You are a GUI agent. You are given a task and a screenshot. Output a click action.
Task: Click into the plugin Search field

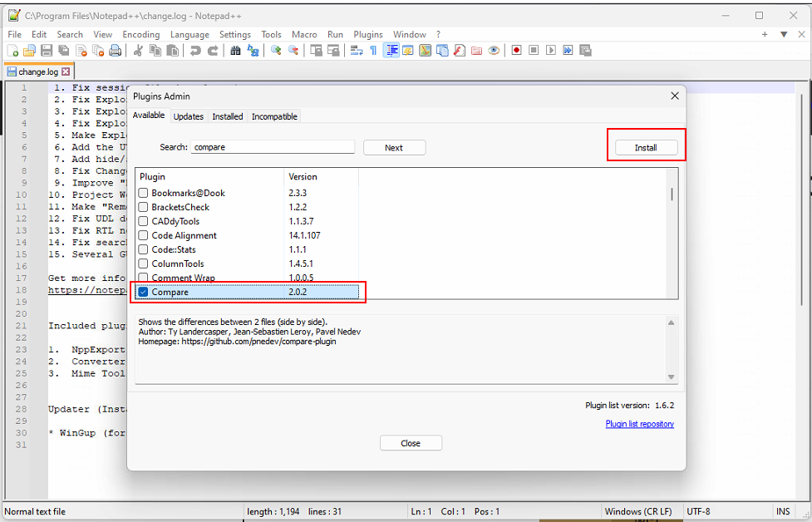273,147
